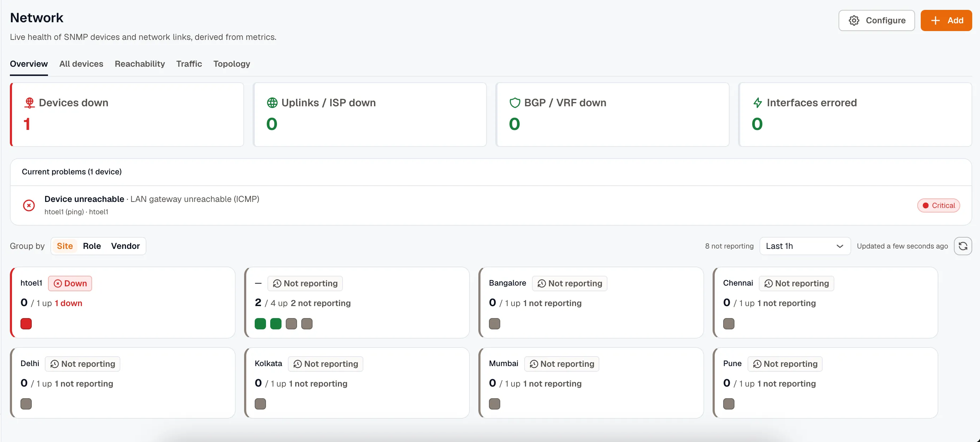Screen dimensions: 980x442
Task: Open the Delhi site name
Action: coord(30,364)
